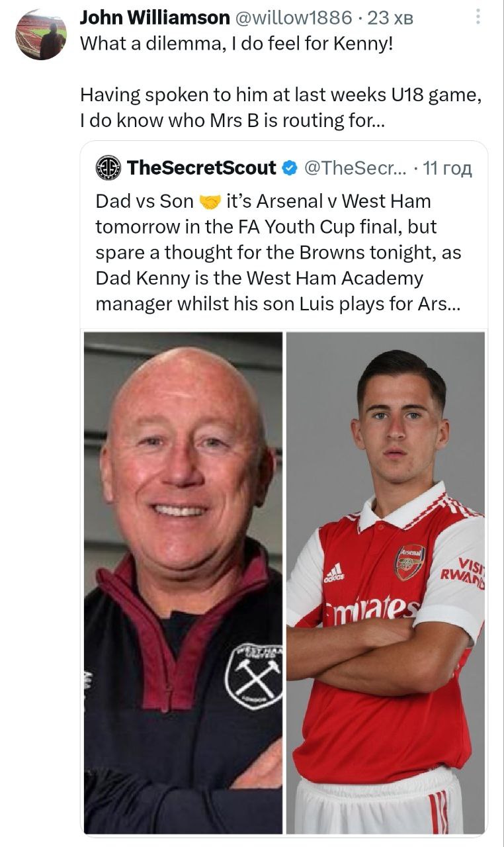The image size is (504, 847).
Task: Click the John Williamson display name
Action: (155, 18)
